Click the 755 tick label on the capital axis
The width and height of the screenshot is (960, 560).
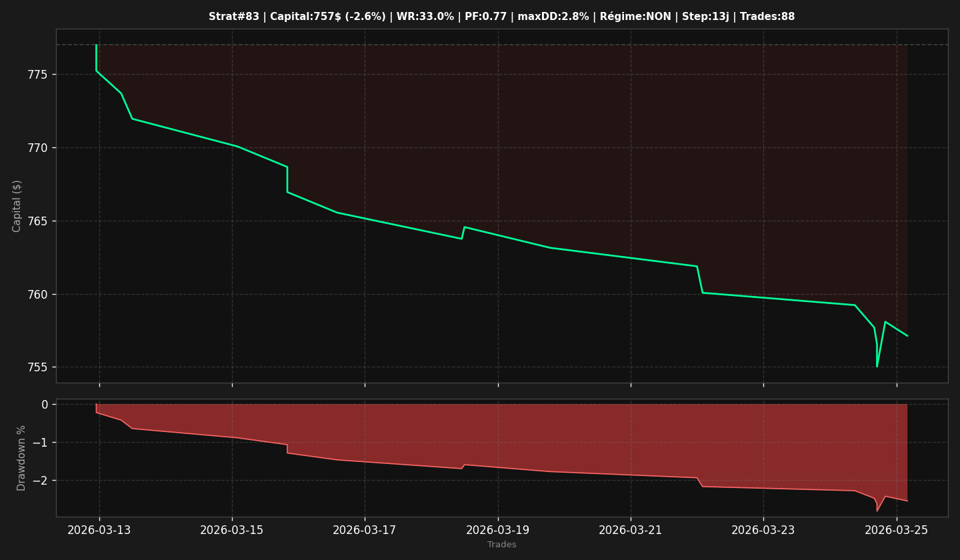[x=39, y=367]
